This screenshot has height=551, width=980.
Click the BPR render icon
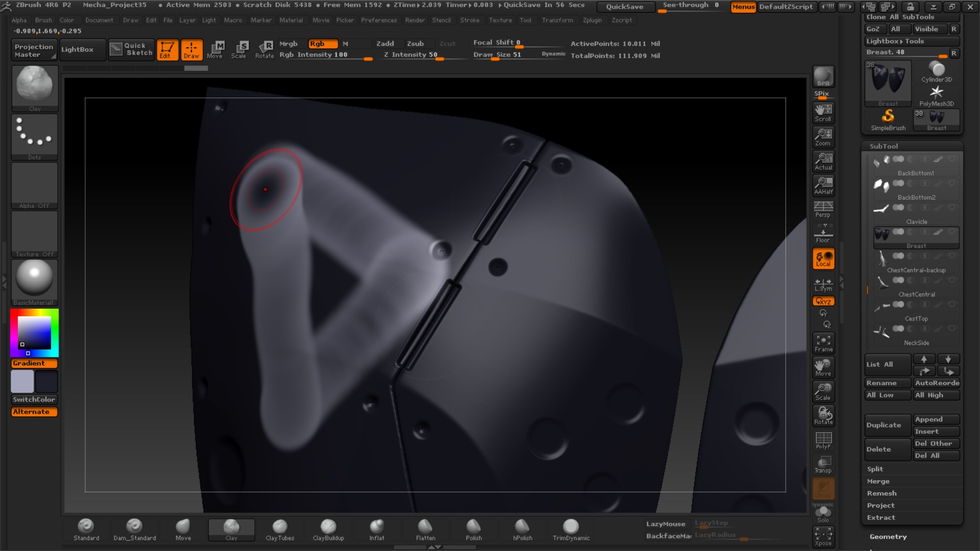coord(823,77)
